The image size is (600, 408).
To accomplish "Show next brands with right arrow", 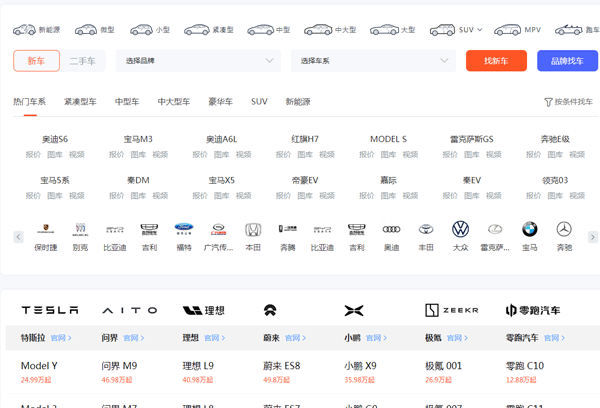I will click(x=593, y=237).
